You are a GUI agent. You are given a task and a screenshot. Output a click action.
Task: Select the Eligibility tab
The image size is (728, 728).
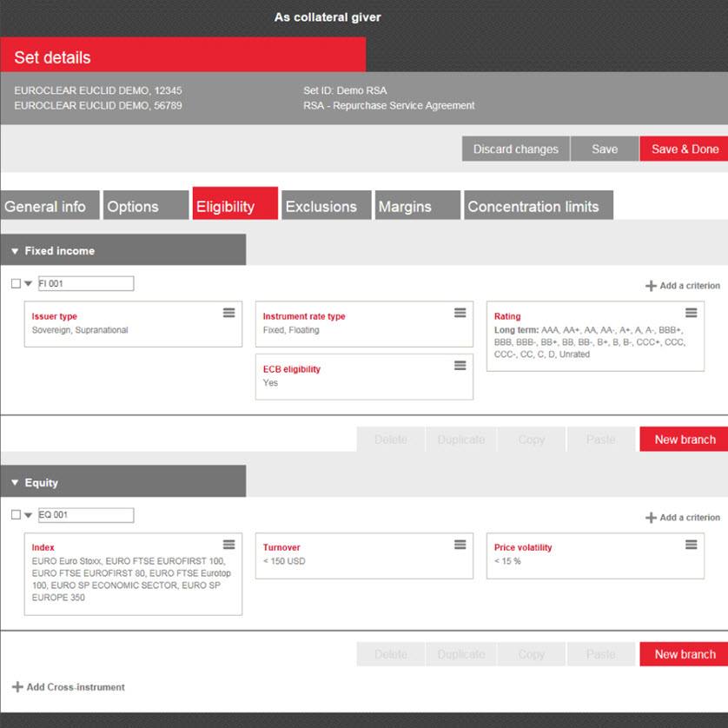point(235,203)
